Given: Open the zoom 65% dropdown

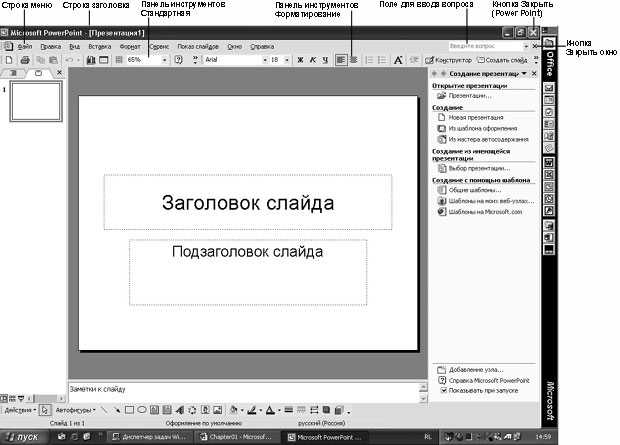Looking at the screenshot, I should (164, 60).
